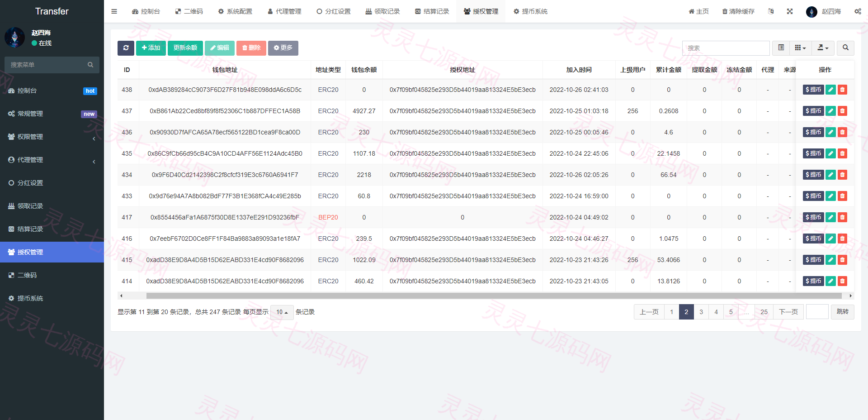This screenshot has height=420, width=868.
Task: Open the top-right settings gears icon
Action: (x=858, y=11)
